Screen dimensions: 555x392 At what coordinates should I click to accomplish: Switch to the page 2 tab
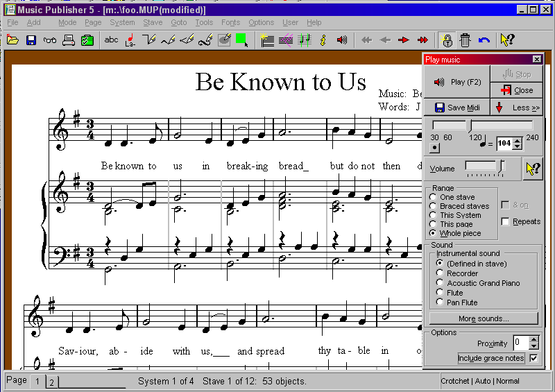(x=51, y=382)
